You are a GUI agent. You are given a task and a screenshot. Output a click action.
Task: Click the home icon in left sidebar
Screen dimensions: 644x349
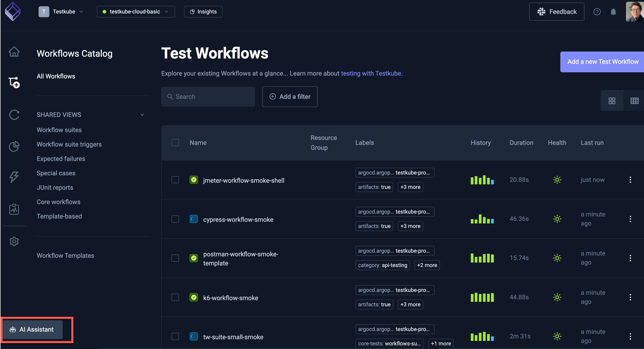[14, 52]
